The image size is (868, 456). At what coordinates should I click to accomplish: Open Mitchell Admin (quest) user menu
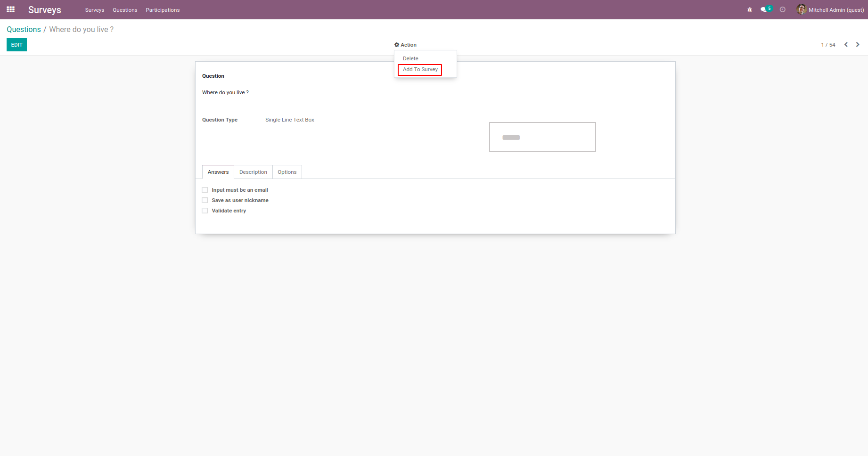(x=830, y=10)
